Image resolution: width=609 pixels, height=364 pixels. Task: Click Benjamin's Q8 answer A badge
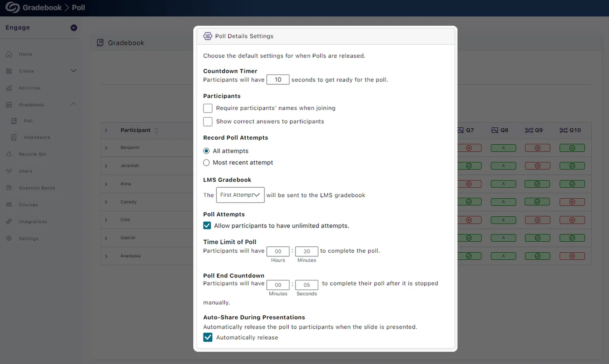tap(503, 148)
